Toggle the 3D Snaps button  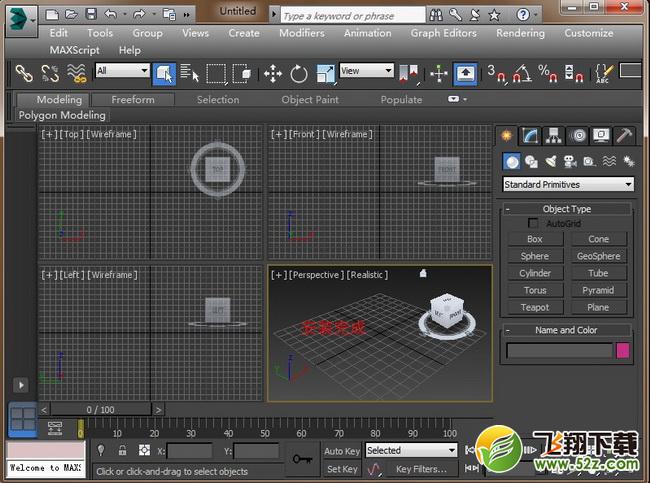497,73
